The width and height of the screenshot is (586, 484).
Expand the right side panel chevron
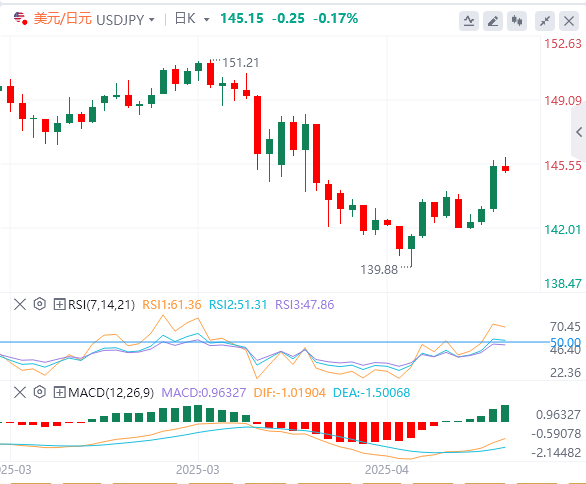tap(579, 132)
